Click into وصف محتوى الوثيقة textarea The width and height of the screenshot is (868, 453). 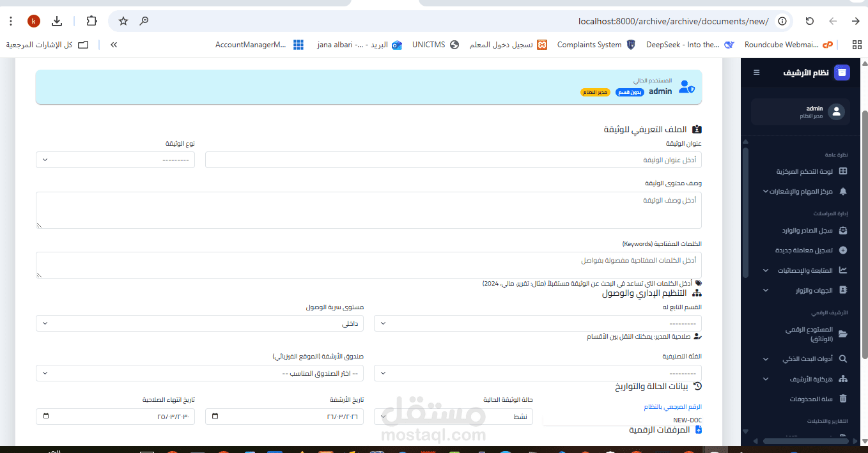click(369, 210)
